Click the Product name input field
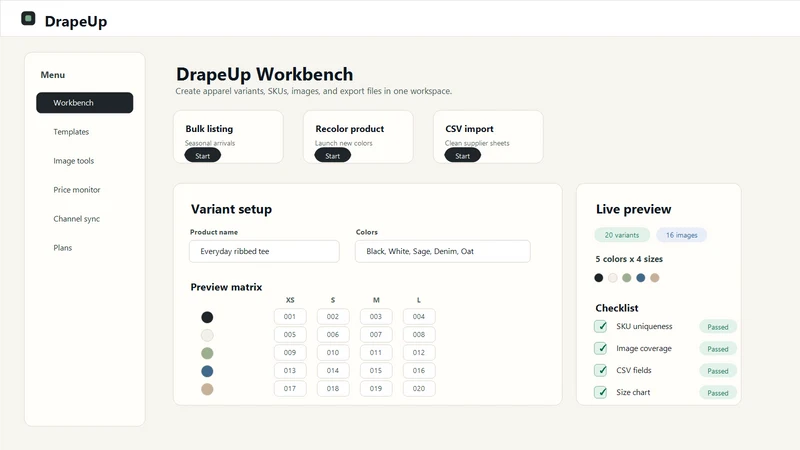 (264, 252)
